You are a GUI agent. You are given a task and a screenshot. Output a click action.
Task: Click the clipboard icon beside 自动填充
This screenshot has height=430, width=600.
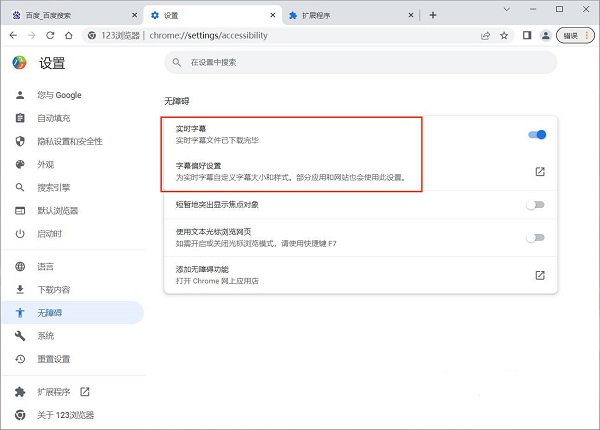[20, 118]
